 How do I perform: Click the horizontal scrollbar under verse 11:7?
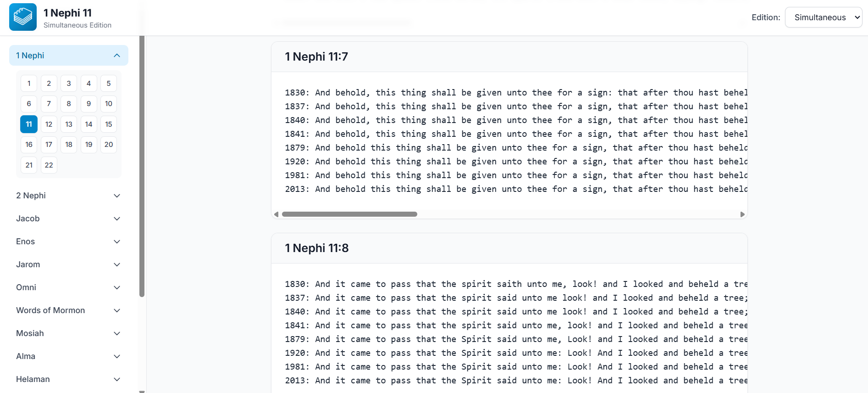pyautogui.click(x=348, y=214)
